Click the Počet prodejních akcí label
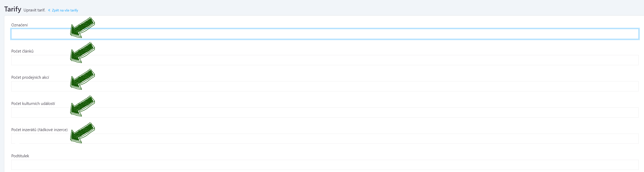This screenshot has height=172, width=644. click(x=30, y=78)
